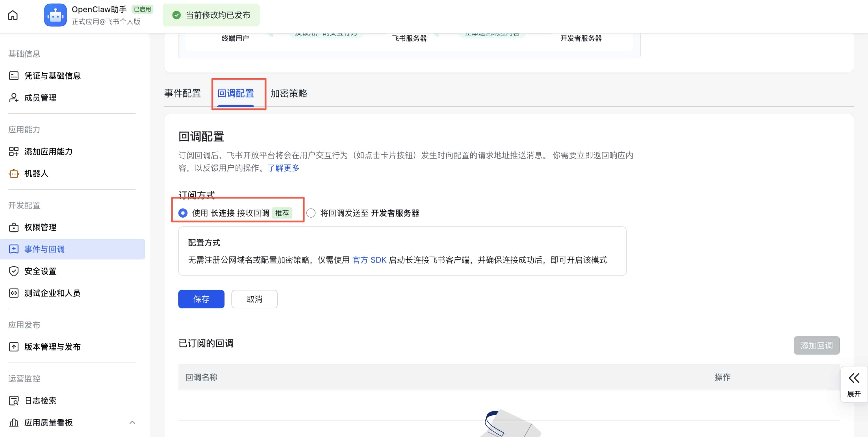Open 安全设置 via shield icon

(14, 271)
